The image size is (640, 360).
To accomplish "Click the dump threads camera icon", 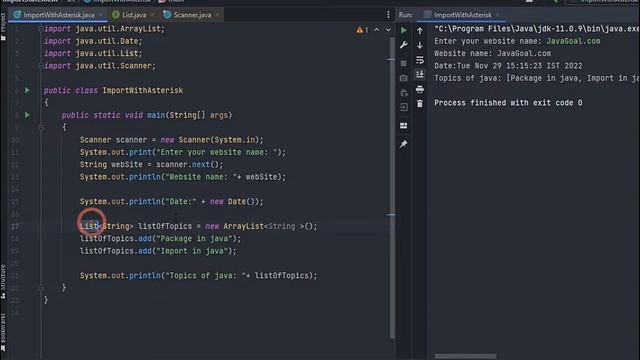I will [x=403, y=78].
